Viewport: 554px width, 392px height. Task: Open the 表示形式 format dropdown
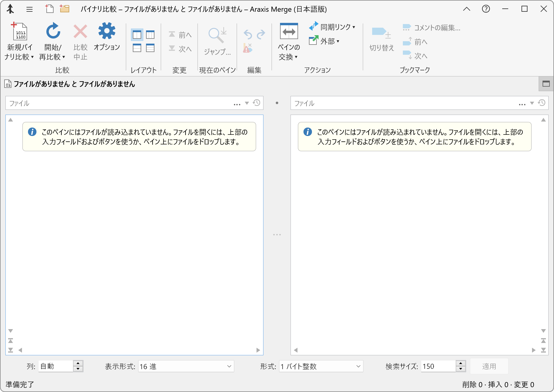click(185, 366)
